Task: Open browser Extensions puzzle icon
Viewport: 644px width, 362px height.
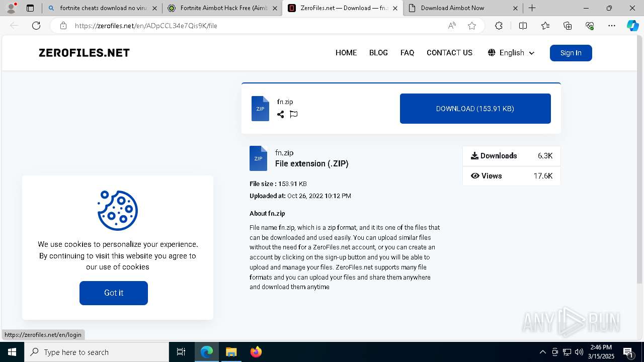Action: (499, 26)
